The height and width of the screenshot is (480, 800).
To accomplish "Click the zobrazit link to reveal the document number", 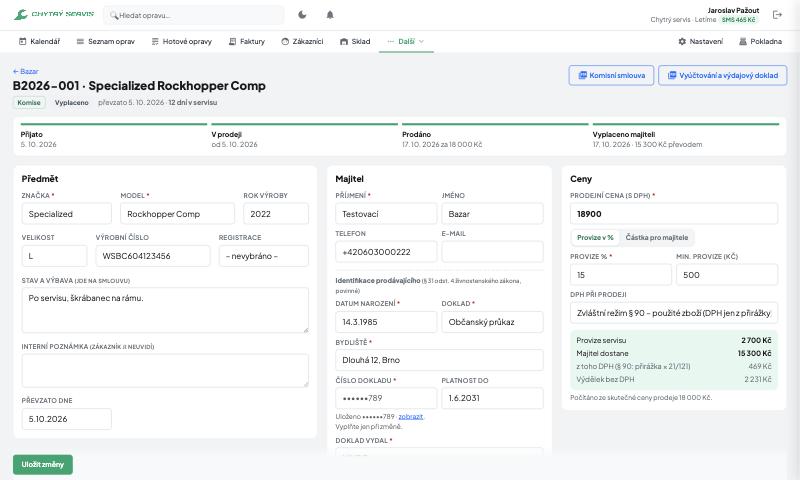I will (x=410, y=417).
